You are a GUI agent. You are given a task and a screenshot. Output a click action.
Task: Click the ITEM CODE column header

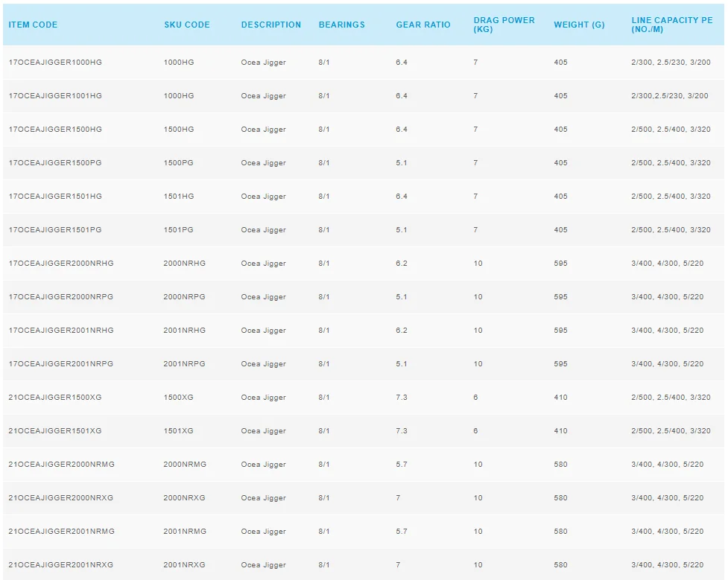[x=33, y=25]
